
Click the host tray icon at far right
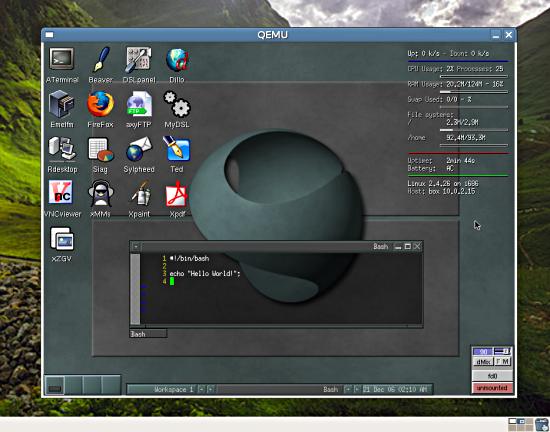(x=542, y=424)
